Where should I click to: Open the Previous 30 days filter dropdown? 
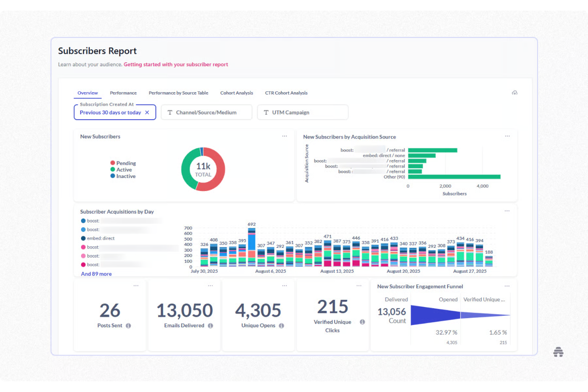(110, 112)
